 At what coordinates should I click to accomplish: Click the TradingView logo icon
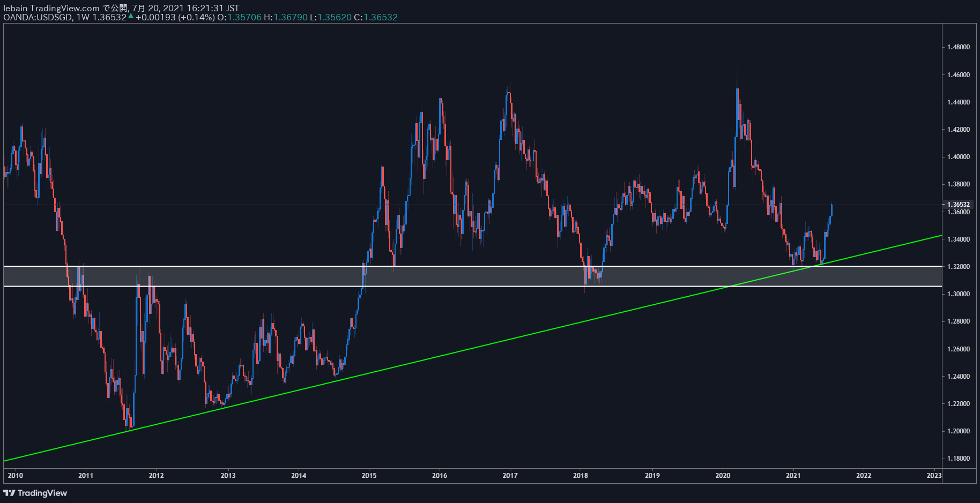[x=10, y=493]
